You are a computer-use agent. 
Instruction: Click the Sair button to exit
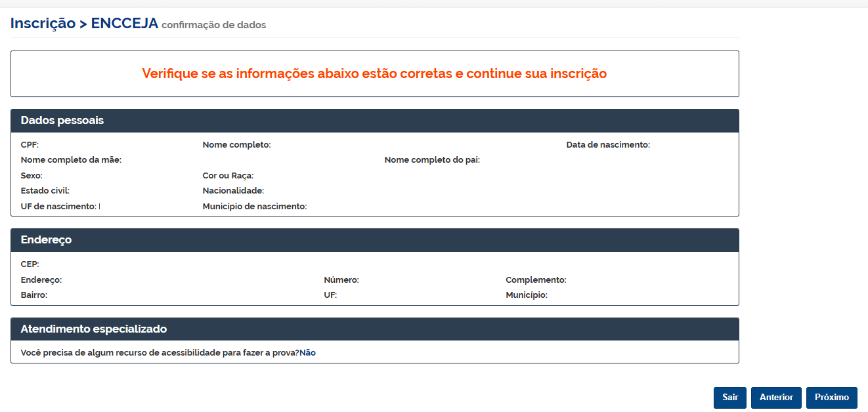(x=729, y=398)
